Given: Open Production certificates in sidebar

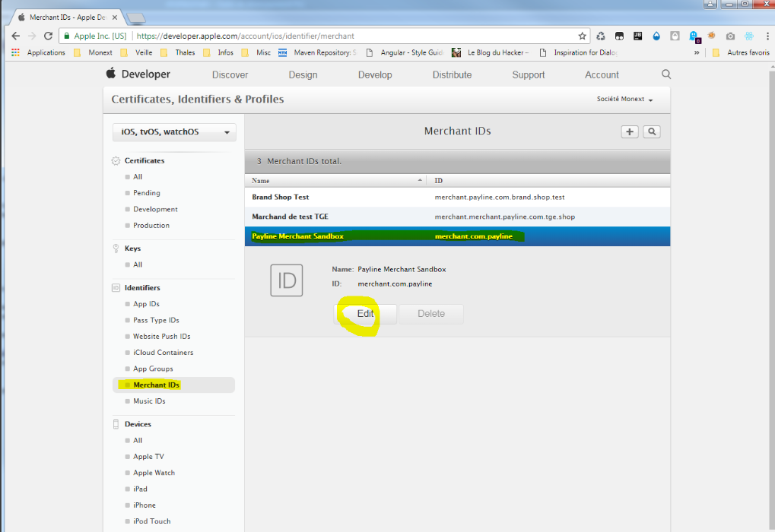Looking at the screenshot, I should 151,226.
